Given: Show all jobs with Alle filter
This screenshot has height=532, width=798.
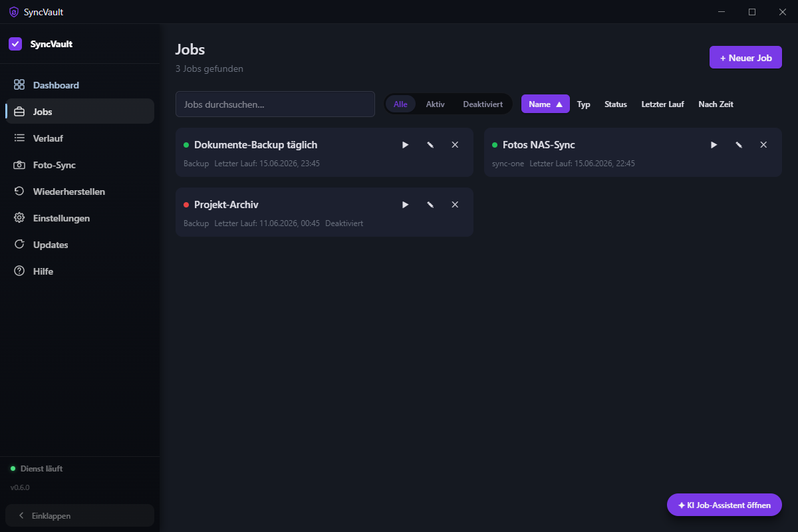Looking at the screenshot, I should (400, 104).
